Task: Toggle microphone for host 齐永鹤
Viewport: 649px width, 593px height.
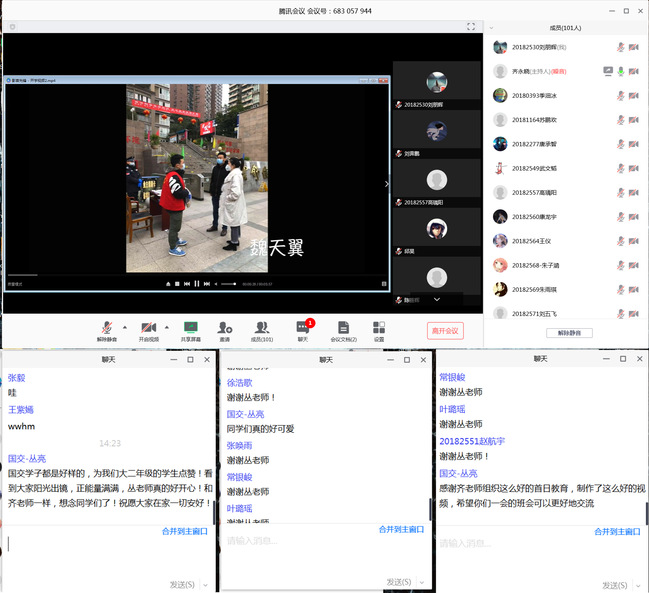Action: [621, 71]
